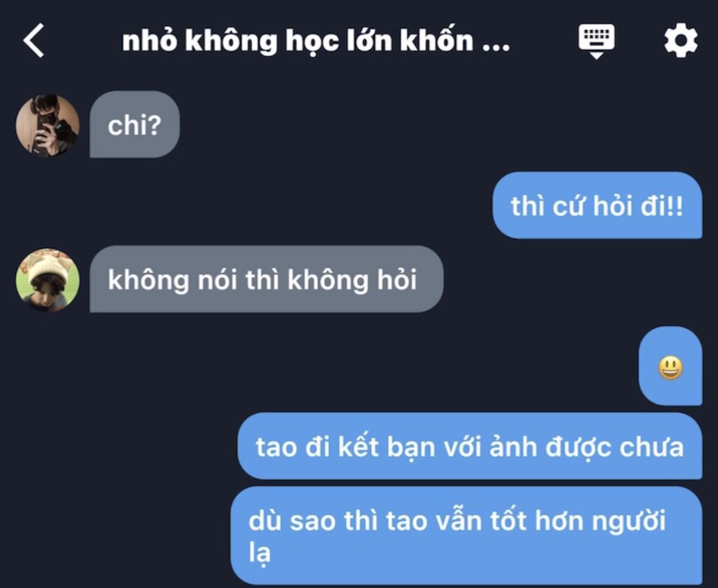Select the "thì cứ hỏi đi!!" message

coord(597,205)
